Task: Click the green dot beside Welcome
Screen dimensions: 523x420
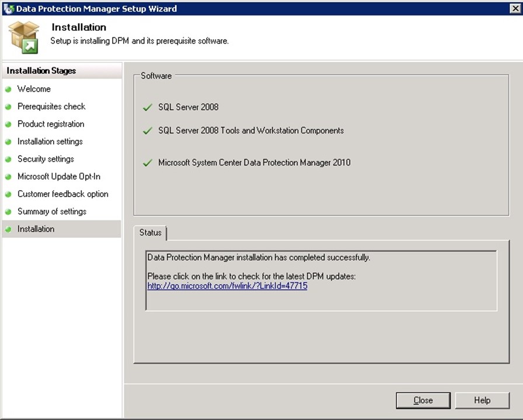Action: click(x=8, y=89)
